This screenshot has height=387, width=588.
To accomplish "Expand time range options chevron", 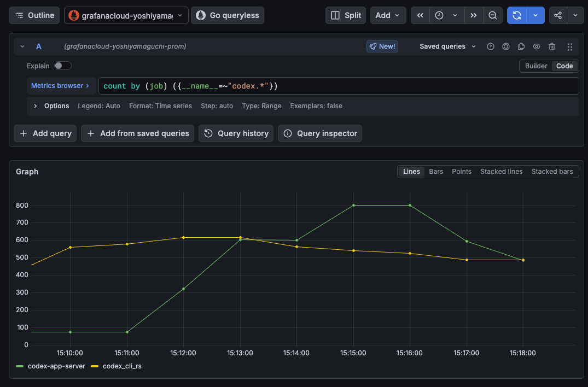I will click(x=455, y=15).
